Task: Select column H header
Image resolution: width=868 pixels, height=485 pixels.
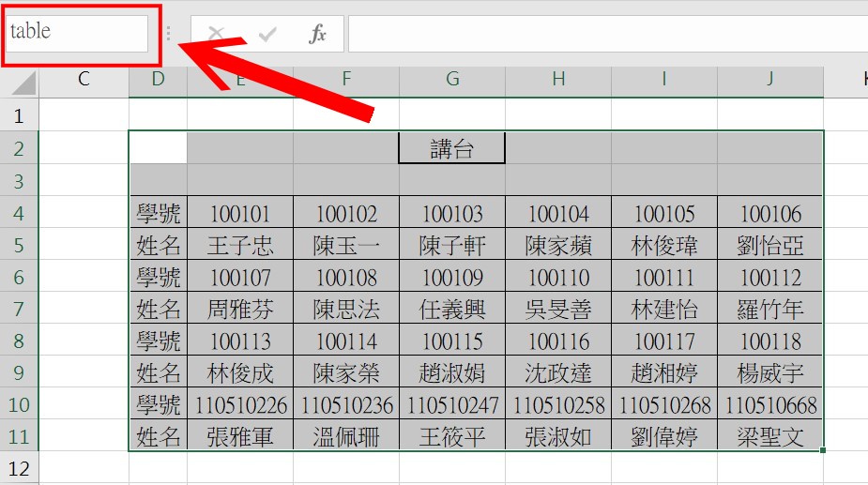Action: pyautogui.click(x=558, y=79)
